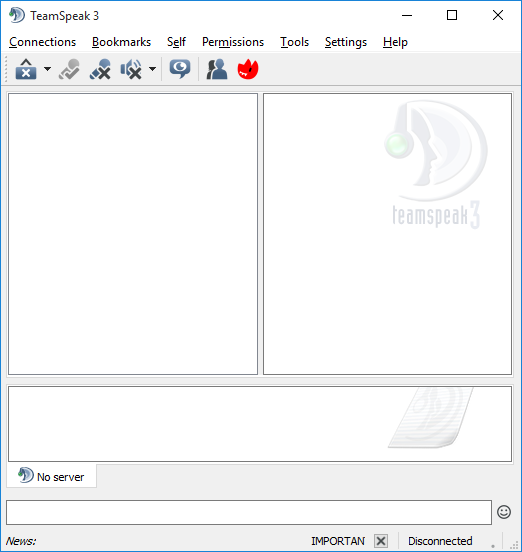Mute speakers using toolbar icon
Screen dimensions: 522x552
click(131, 69)
